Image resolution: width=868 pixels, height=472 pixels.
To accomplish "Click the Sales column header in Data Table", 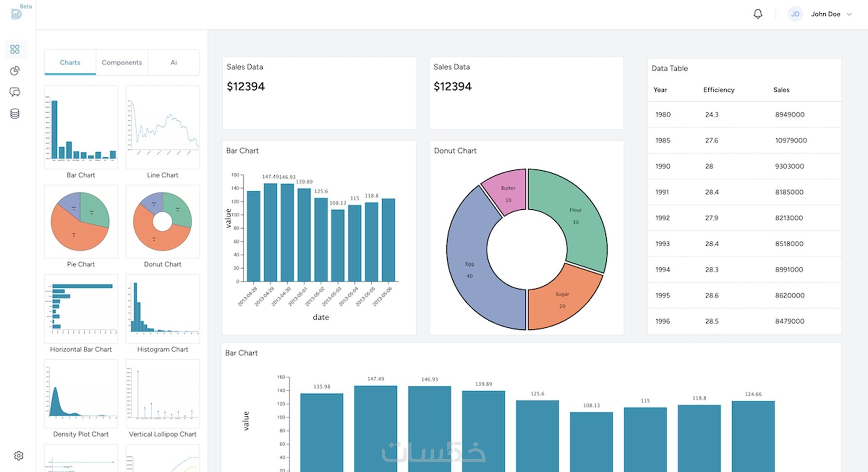I will coord(781,90).
